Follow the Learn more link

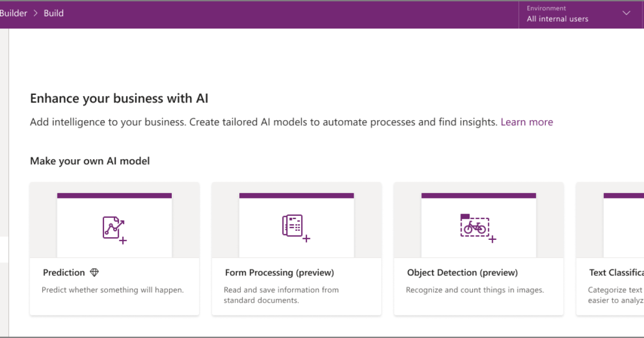[x=526, y=122]
